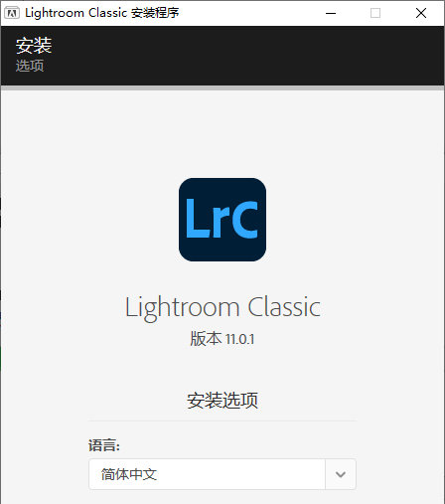This screenshot has height=504, width=445.
Task: Expand the language dropdown chevron arrow
Action: (341, 474)
